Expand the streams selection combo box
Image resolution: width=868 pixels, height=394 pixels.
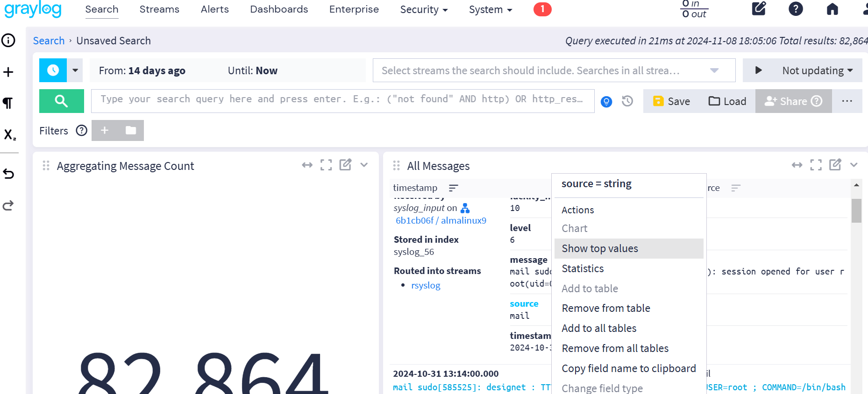[714, 70]
